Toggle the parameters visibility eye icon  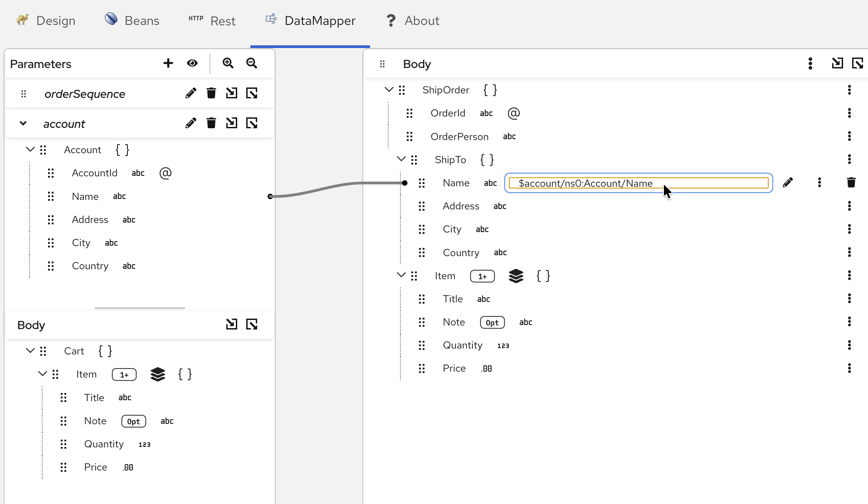tap(192, 63)
